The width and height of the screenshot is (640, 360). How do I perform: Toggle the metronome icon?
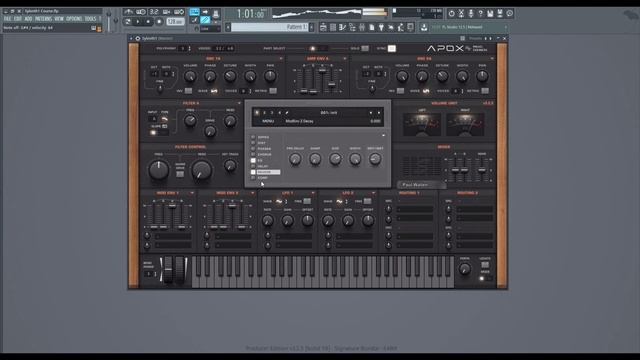[x=128, y=12]
